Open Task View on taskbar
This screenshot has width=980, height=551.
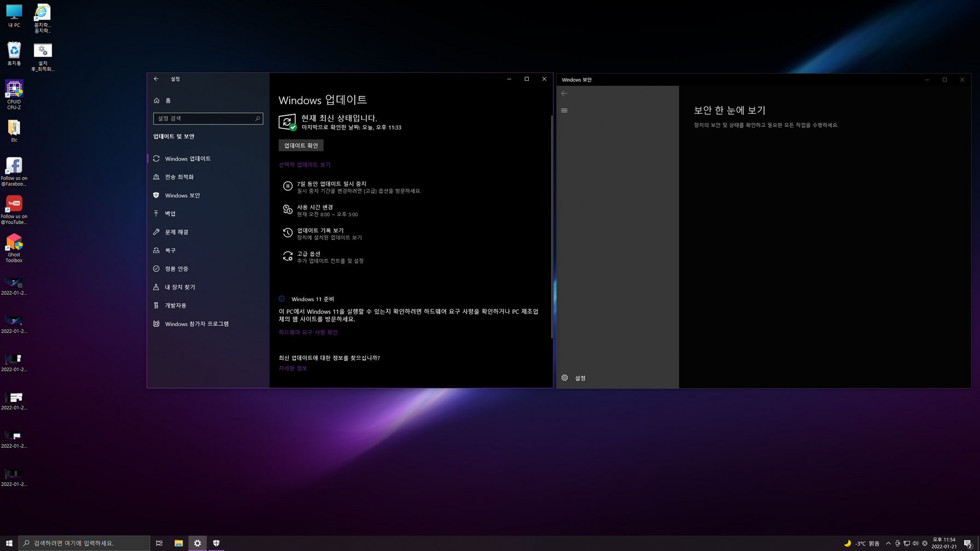pyautogui.click(x=159, y=543)
